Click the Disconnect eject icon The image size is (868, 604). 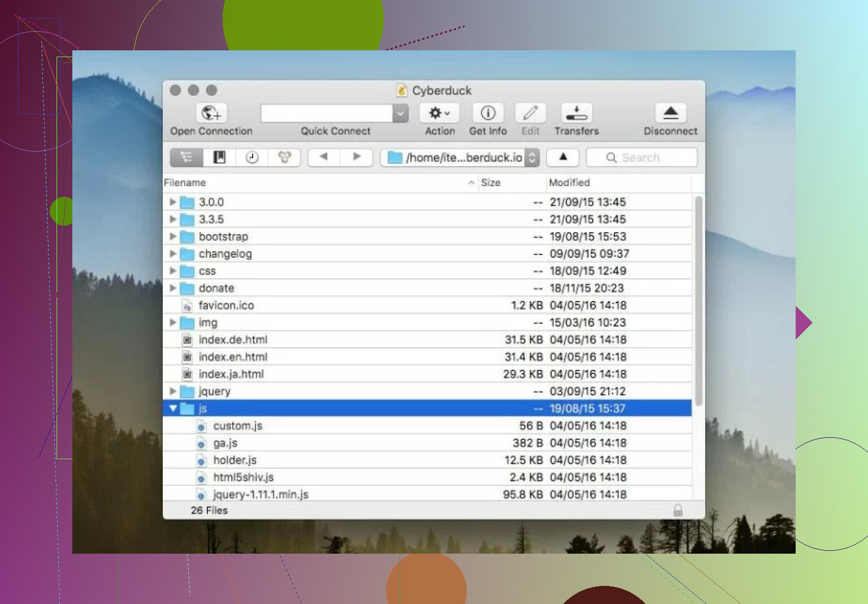670,113
